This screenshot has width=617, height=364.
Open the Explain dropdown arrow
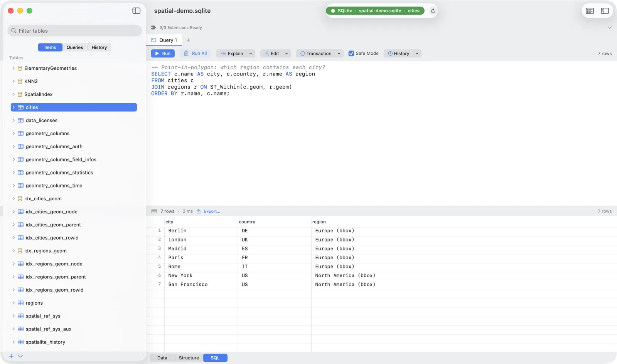pyautogui.click(x=251, y=54)
